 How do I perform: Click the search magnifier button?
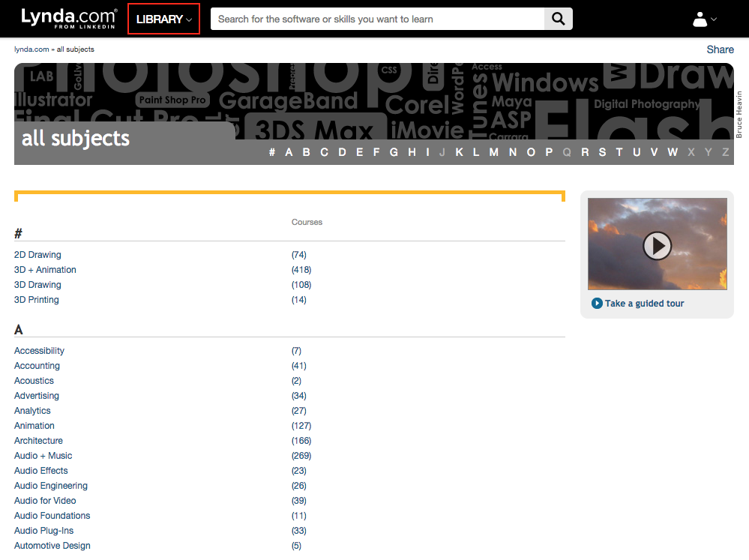[x=558, y=19]
